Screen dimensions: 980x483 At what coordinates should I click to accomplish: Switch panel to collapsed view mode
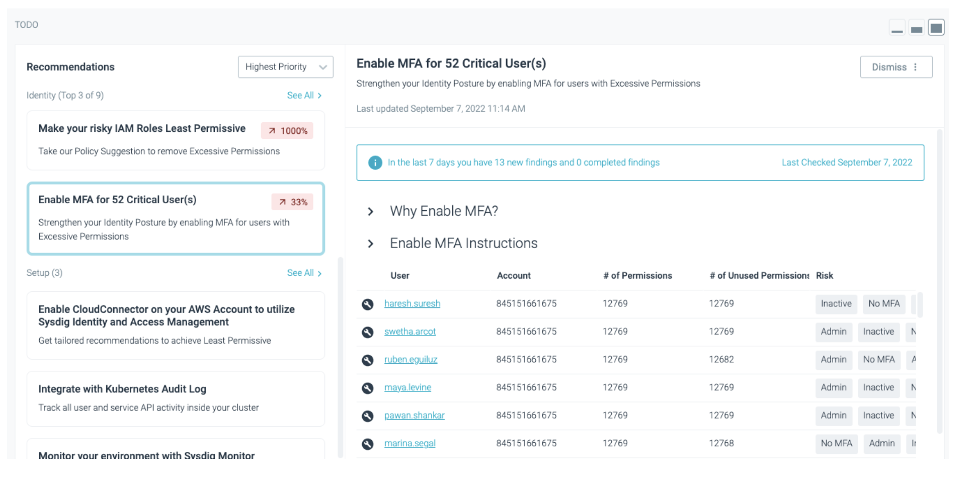(x=897, y=27)
